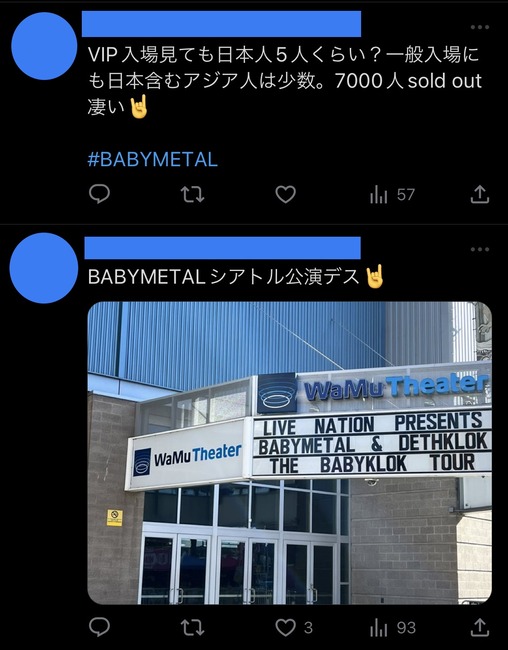
Task: Reply to the VIP入場 tweet
Action: [x=100, y=194]
